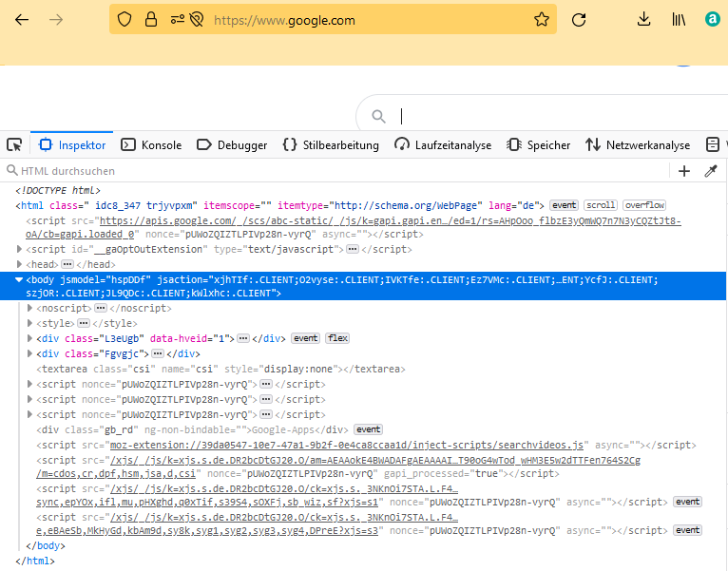The height and width of the screenshot is (571, 728).
Task: Select the html opening tag
Action: (280, 205)
